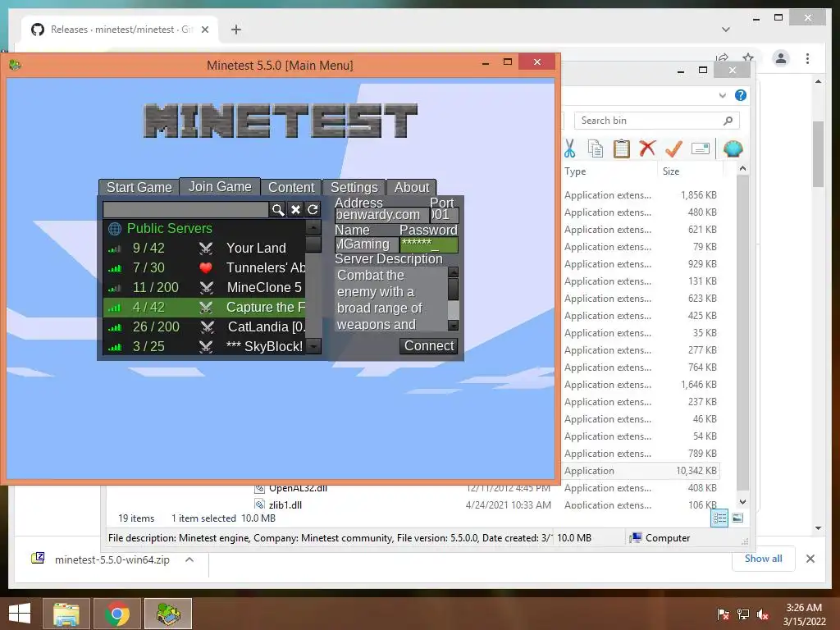Click the swords icon on CatLandia row
The height and width of the screenshot is (630, 840).
point(207,326)
